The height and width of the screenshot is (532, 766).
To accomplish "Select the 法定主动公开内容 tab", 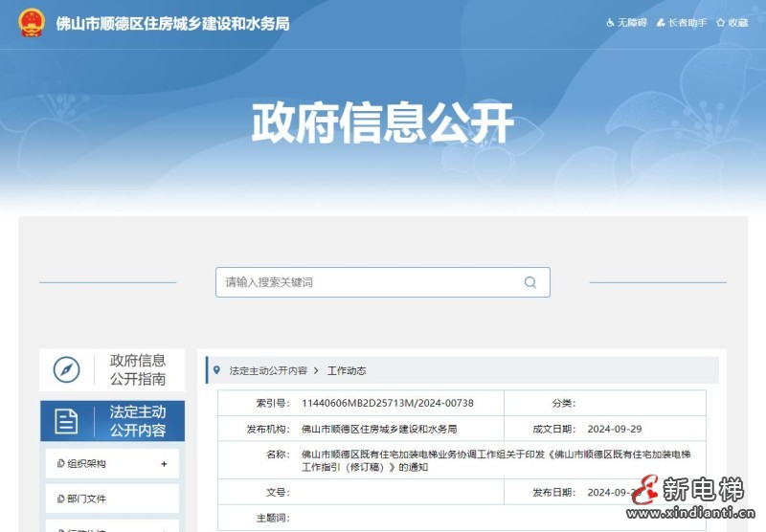I will pos(137,421).
